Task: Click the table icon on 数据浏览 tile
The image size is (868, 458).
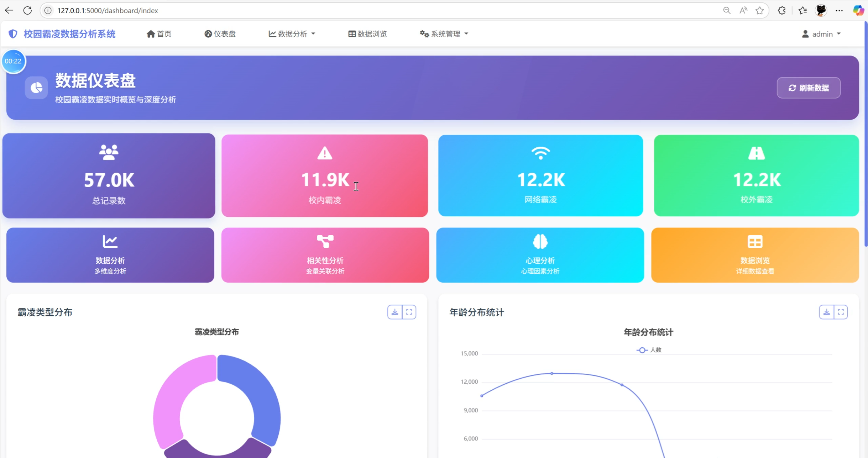Action: [x=755, y=241]
